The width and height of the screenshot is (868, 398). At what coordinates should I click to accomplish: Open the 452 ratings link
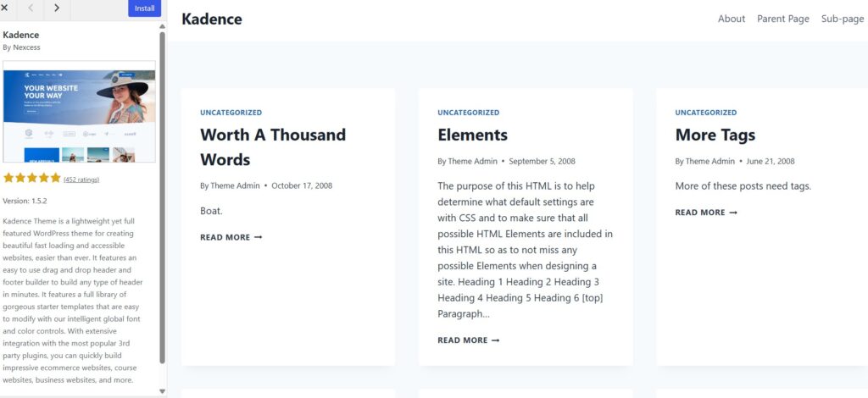pyautogui.click(x=81, y=180)
